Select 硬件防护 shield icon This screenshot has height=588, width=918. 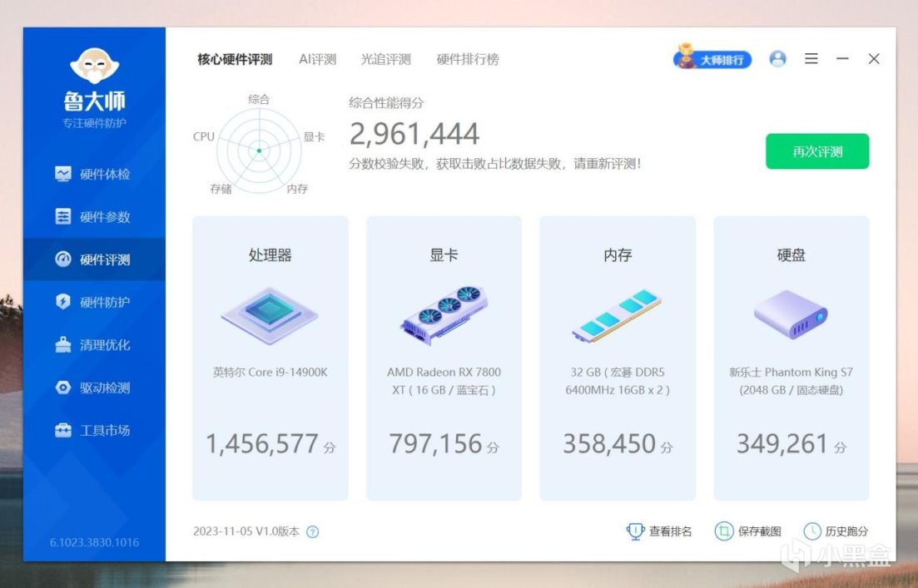(63, 302)
